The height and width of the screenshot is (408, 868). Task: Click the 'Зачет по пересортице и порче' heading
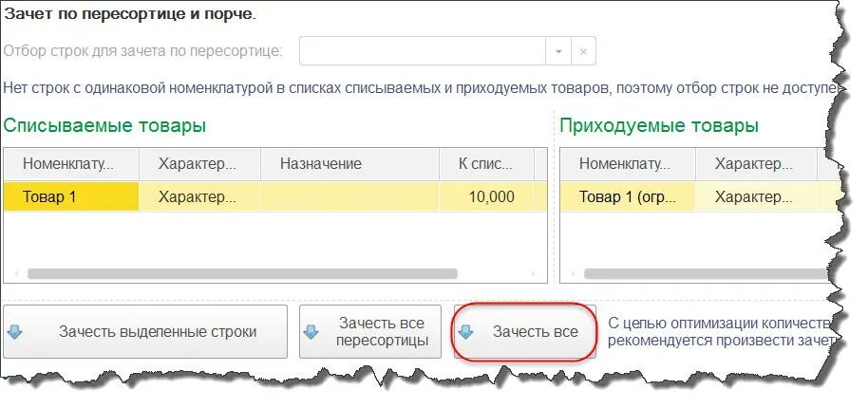click(x=130, y=14)
